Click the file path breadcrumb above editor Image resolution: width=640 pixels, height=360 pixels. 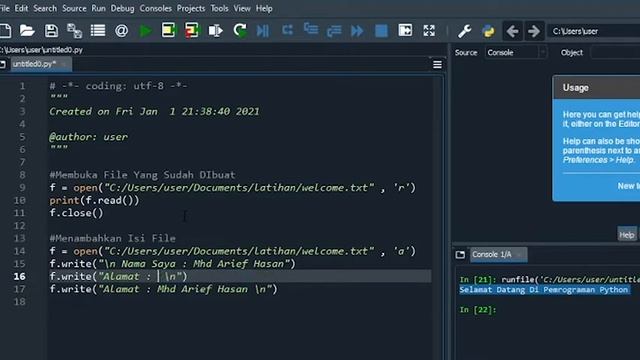tap(41, 50)
